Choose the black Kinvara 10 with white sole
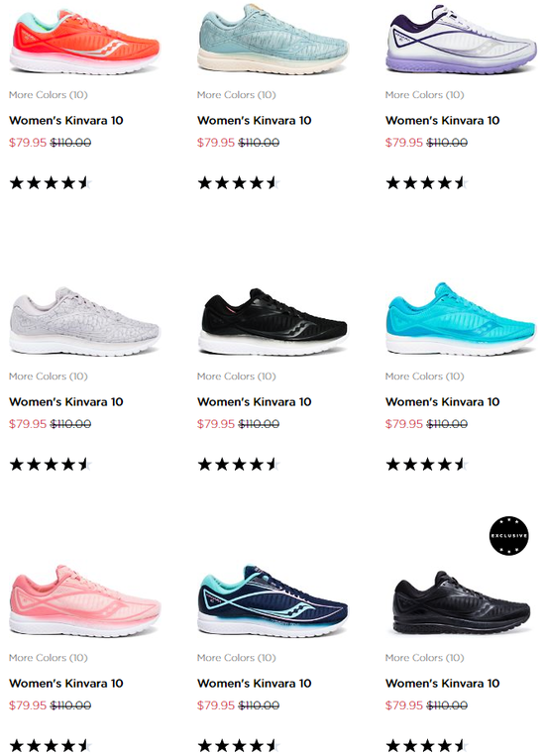Screen dimensions: 545x756 [272, 322]
